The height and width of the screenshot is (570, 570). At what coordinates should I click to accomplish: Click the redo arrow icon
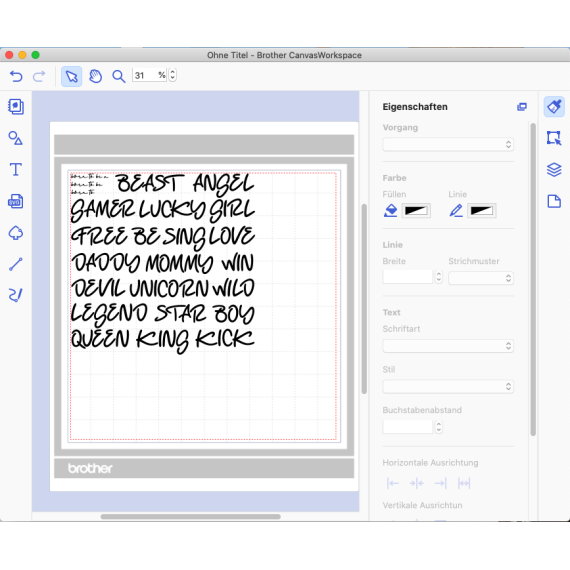point(39,76)
